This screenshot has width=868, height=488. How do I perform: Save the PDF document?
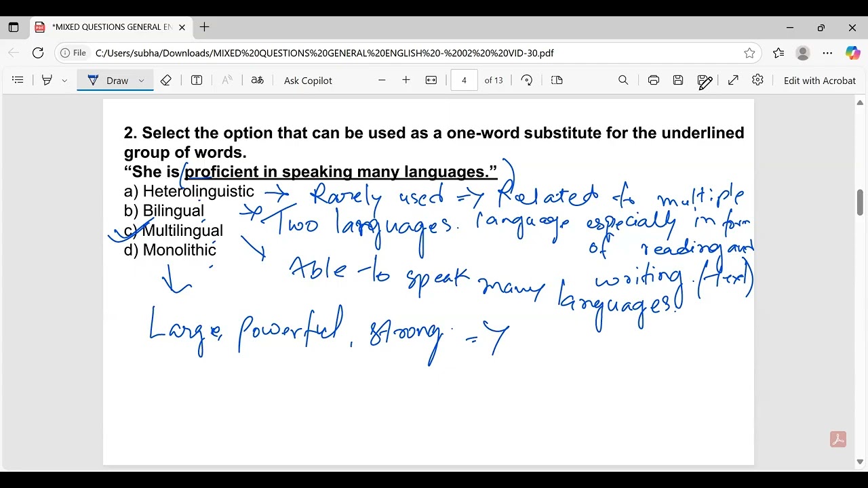(x=678, y=80)
